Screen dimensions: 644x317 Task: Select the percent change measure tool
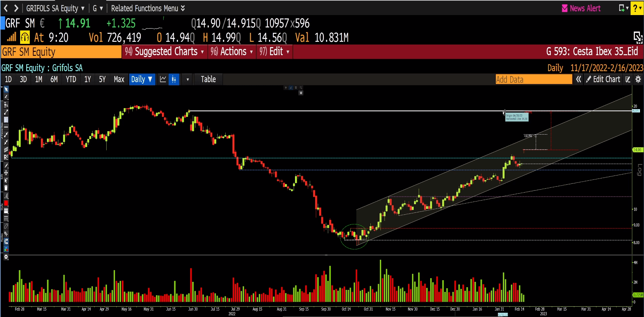coord(6,104)
